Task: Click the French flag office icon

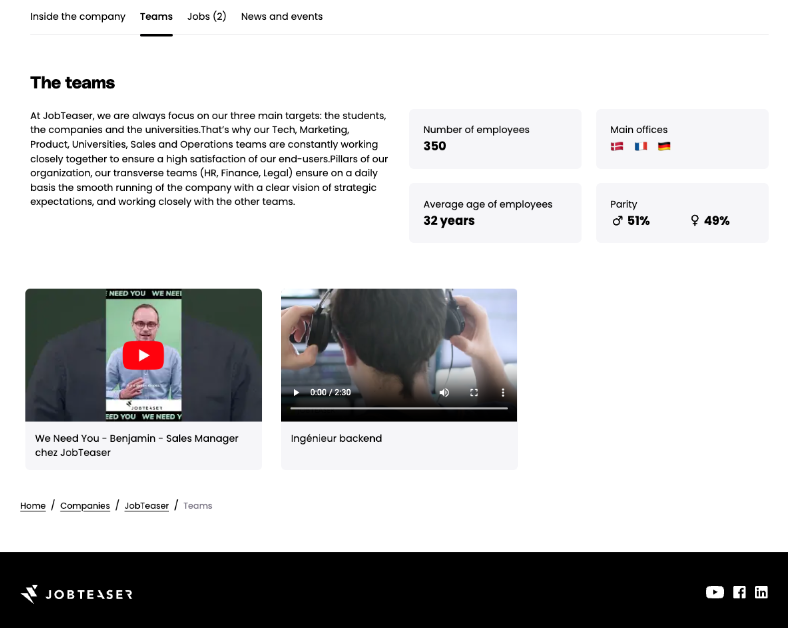Action: pyautogui.click(x=641, y=146)
